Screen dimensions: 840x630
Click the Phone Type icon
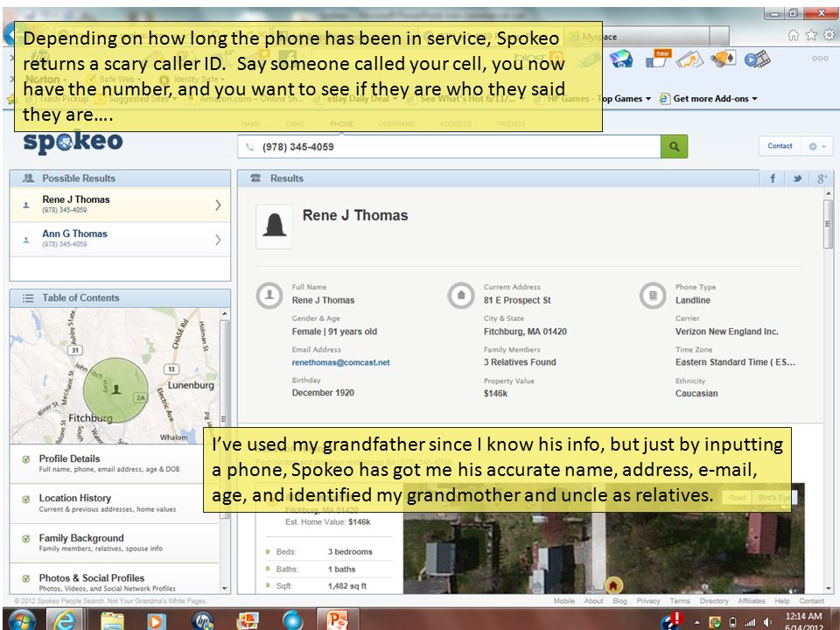[x=653, y=295]
